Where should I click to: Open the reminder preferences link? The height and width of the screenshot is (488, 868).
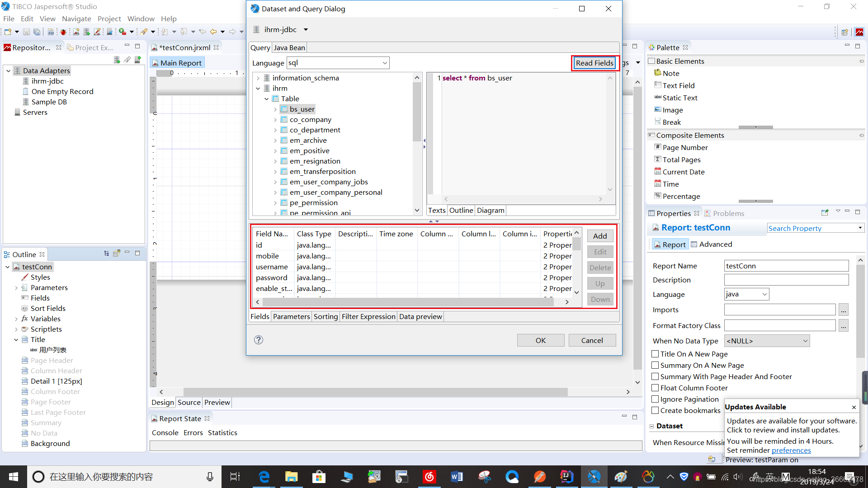click(791, 450)
